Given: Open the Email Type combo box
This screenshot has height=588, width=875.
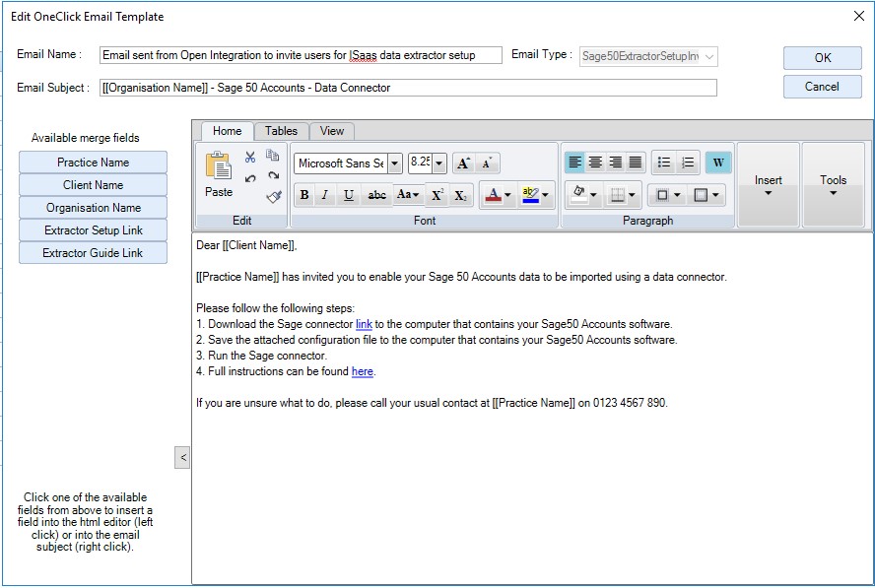Looking at the screenshot, I should (648, 56).
